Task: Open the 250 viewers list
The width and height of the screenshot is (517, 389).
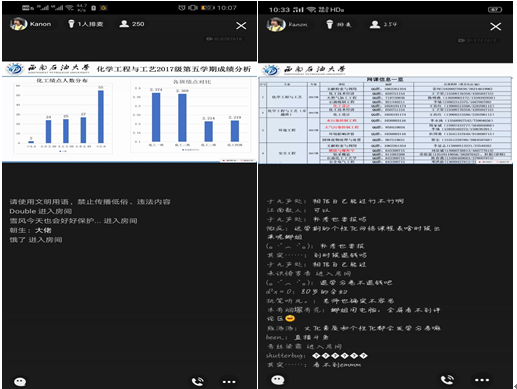Action: pos(132,24)
